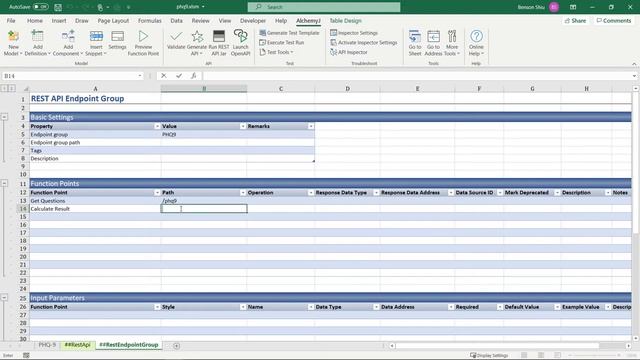Click the Search box in title bar
The height and width of the screenshot is (360, 640).
pyautogui.click(x=324, y=7)
